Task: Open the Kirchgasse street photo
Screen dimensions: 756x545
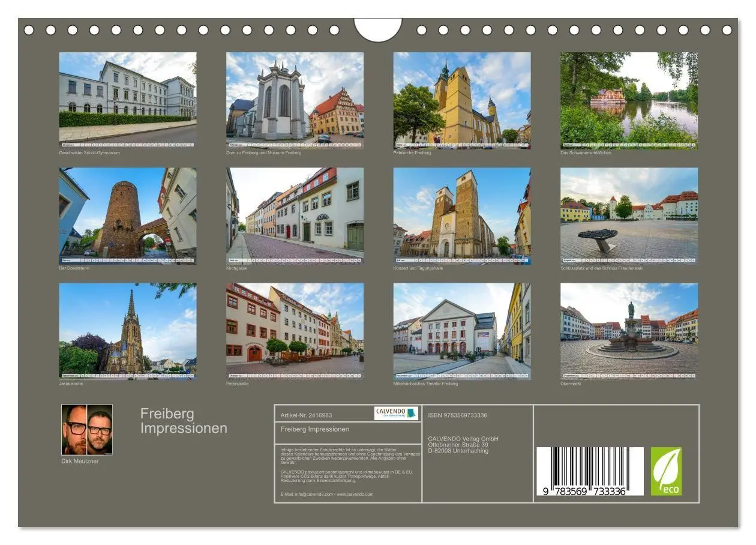Action: 295,216
